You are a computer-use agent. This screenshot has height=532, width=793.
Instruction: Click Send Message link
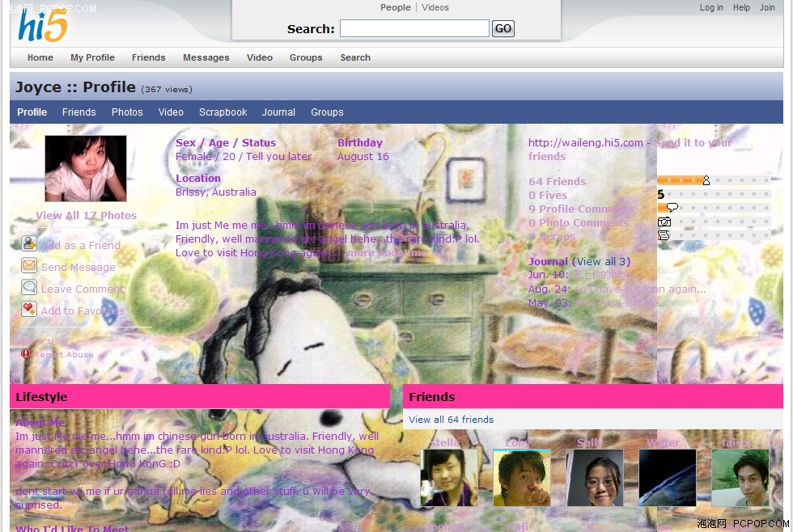78,268
